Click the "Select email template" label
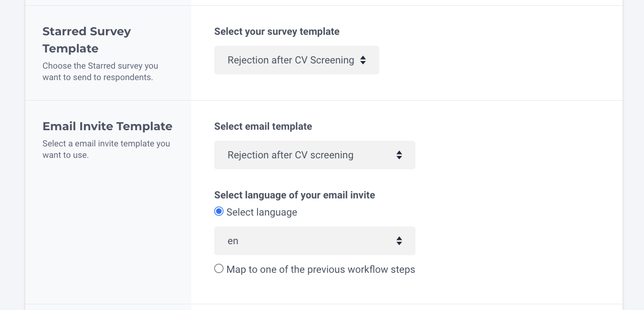Screen dimensions: 644x310 [263, 126]
